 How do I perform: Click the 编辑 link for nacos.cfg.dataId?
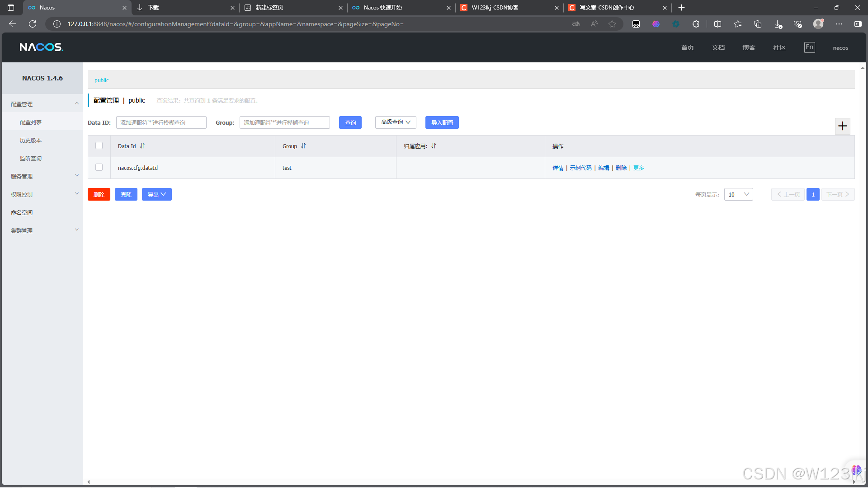604,168
